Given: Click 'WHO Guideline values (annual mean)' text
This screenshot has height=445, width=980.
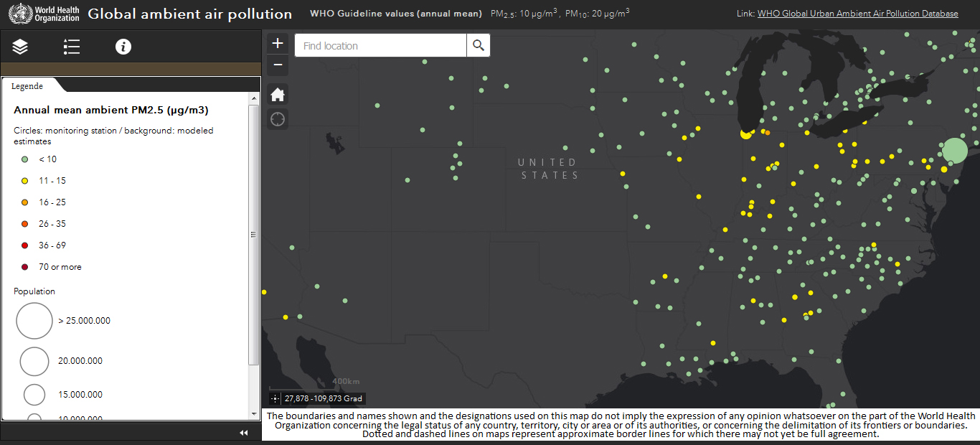Looking at the screenshot, I should [x=395, y=14].
